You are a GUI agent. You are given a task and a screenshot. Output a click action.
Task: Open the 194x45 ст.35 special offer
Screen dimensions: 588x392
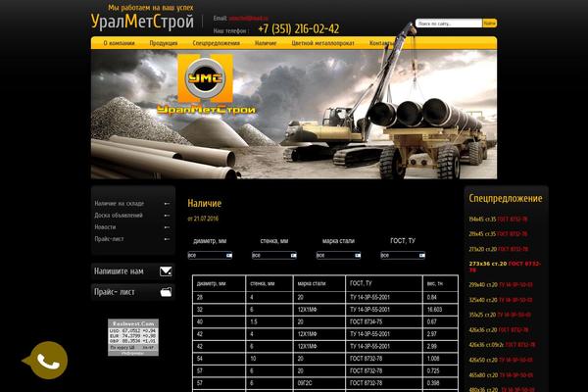[x=498, y=220]
